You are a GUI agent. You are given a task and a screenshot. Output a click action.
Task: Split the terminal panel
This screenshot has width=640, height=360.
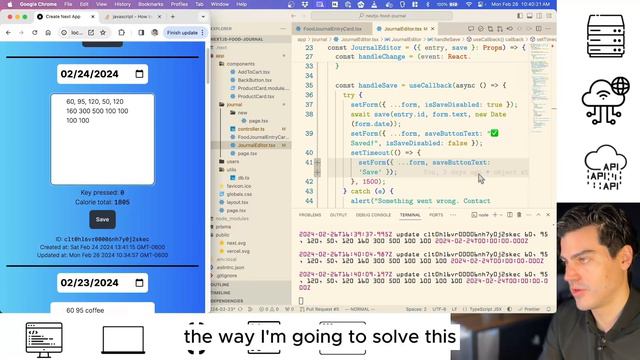coord(510,215)
